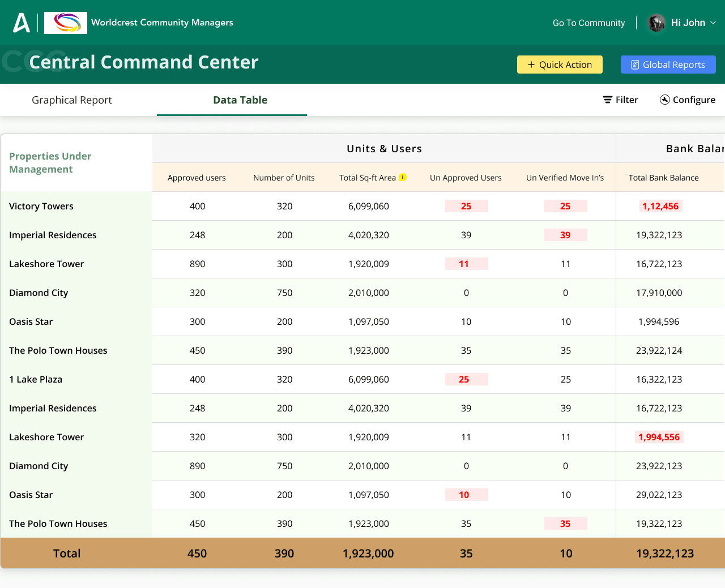Screen dimensions: 725x588
Task: Select The Polo Town Houses row with balance 19,322,123
Action: pyautogui.click(x=362, y=523)
